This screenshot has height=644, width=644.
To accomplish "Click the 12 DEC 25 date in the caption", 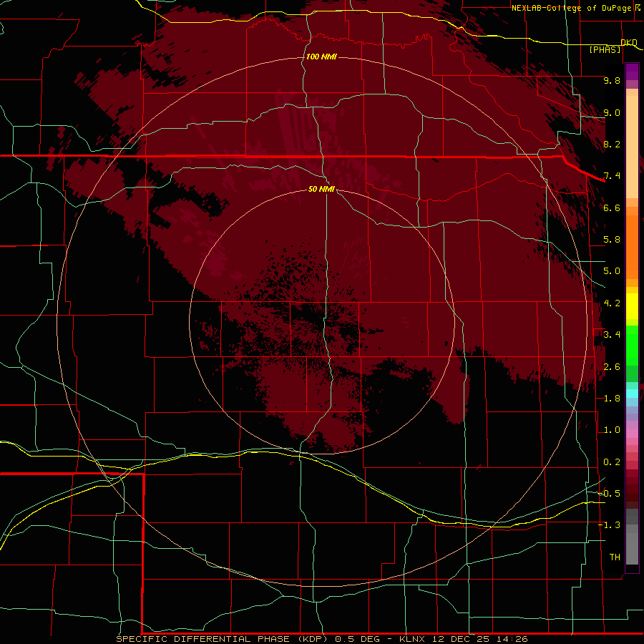I will point(462,639).
